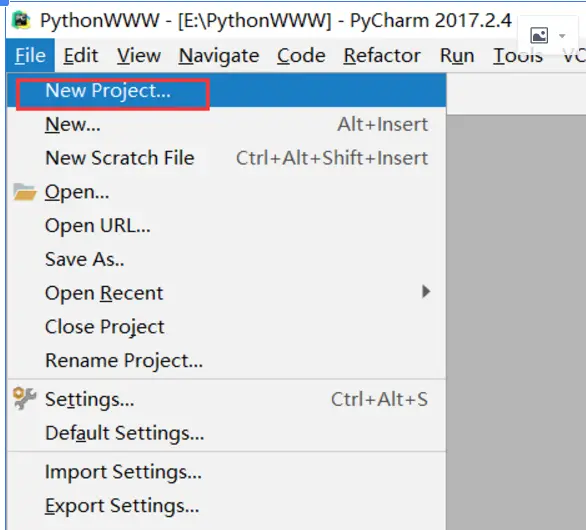Open Default Settings... entry
This screenshot has width=586, height=530.
click(226, 433)
